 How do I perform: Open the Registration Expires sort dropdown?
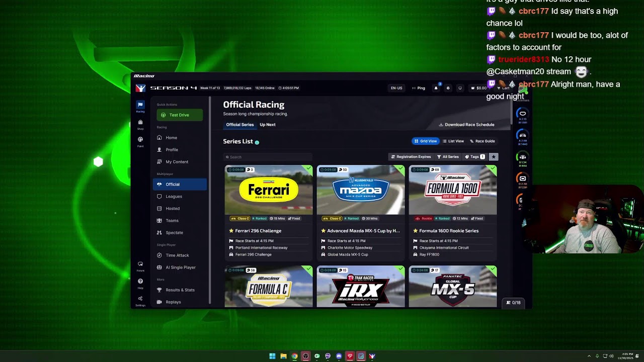click(x=411, y=157)
